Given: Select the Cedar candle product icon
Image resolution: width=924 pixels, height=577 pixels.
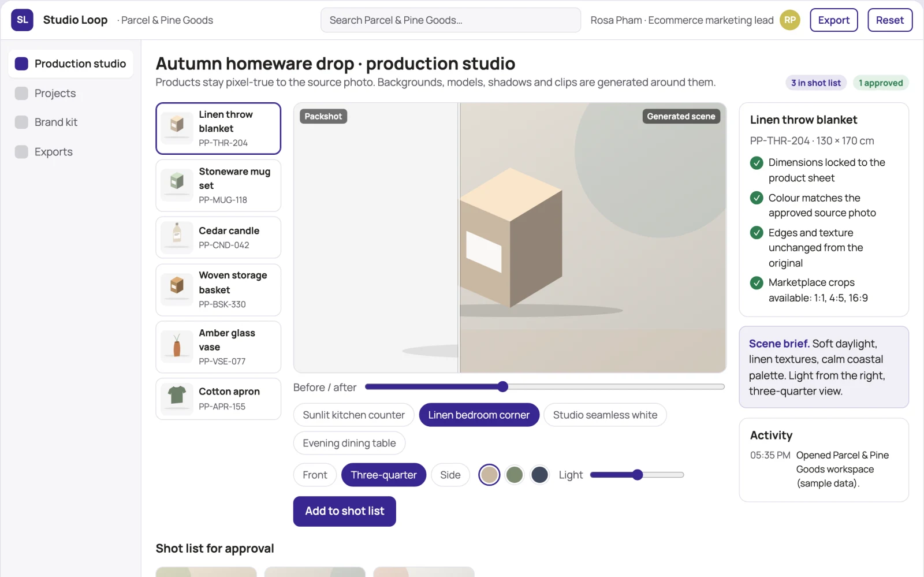Looking at the screenshot, I should pyautogui.click(x=177, y=237).
